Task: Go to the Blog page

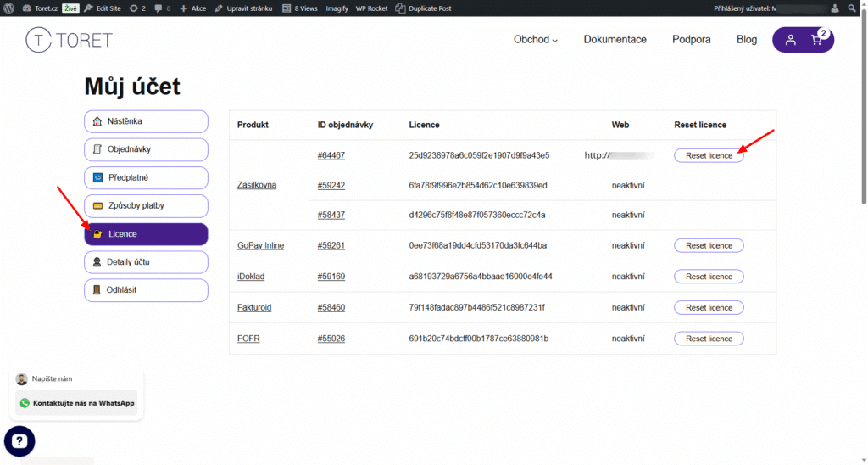Action: pos(747,39)
